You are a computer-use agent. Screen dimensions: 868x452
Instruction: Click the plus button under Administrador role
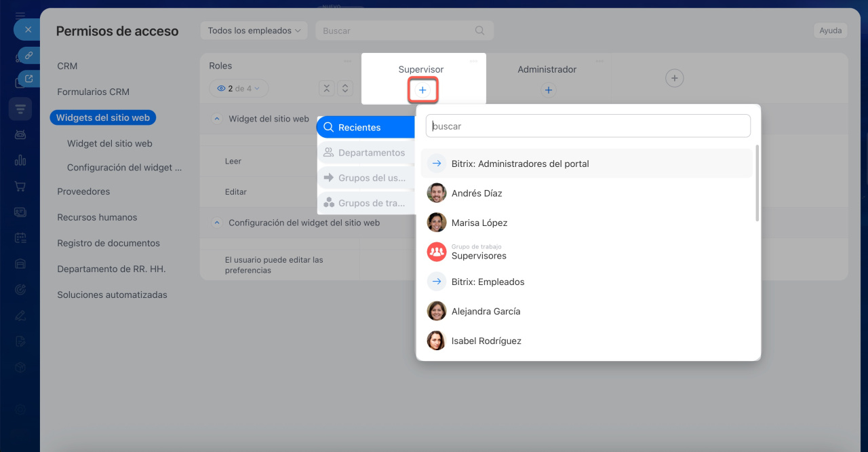[x=548, y=90]
